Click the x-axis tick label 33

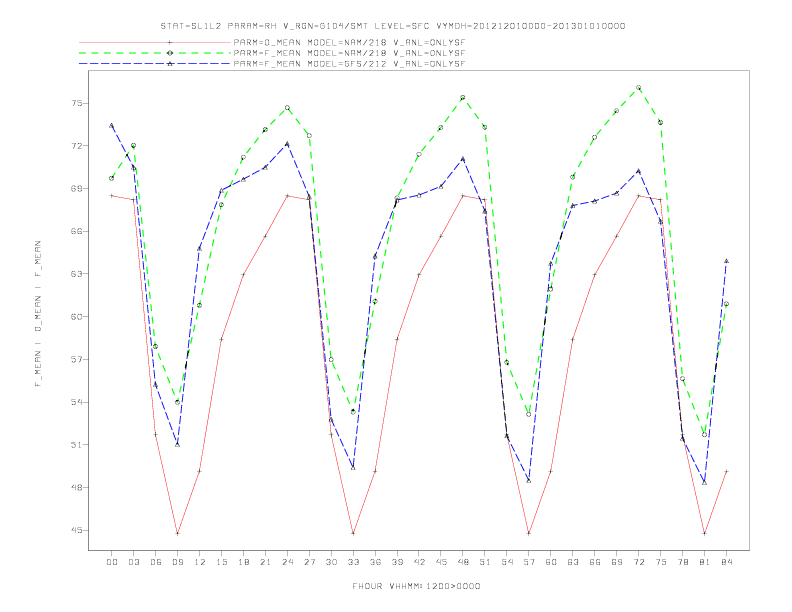point(353,562)
